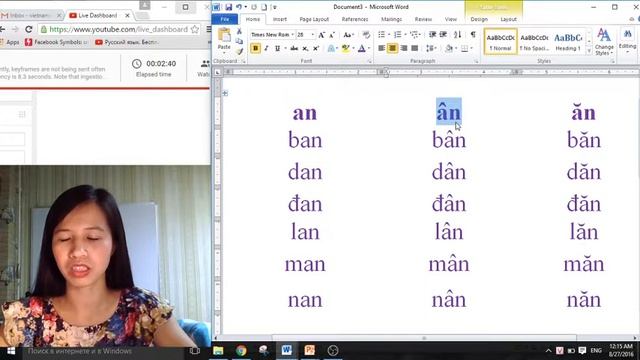Sort the selected text alphabetically

pyautogui.click(x=458, y=35)
